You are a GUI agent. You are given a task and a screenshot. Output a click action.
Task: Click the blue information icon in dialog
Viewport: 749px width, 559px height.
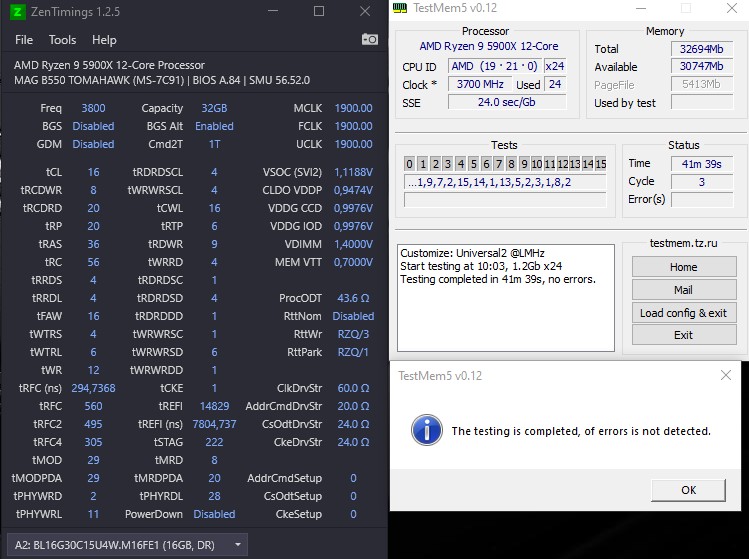point(427,430)
